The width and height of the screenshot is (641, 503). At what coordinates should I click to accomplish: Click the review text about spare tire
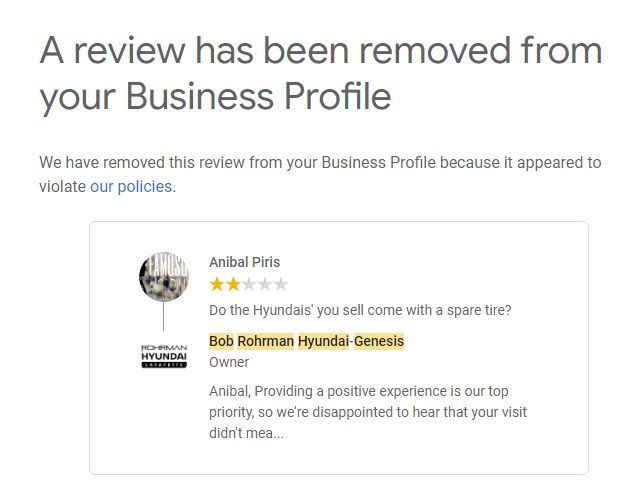click(360, 310)
